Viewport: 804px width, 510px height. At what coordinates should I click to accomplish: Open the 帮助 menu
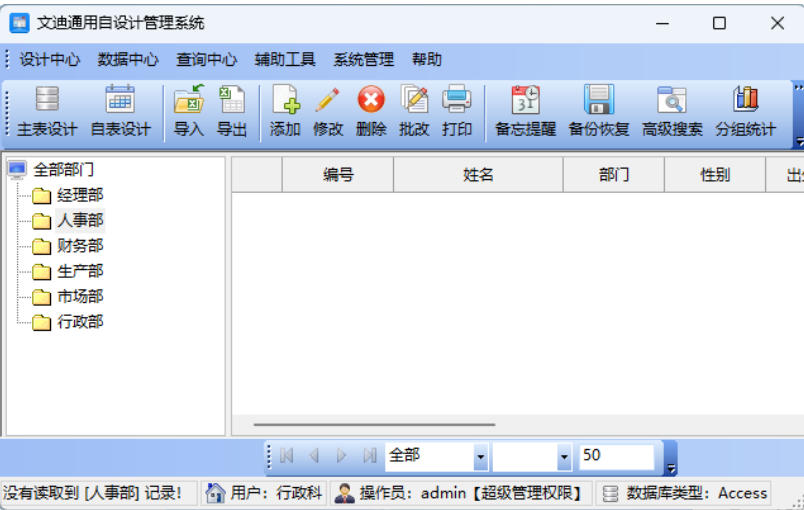(427, 59)
